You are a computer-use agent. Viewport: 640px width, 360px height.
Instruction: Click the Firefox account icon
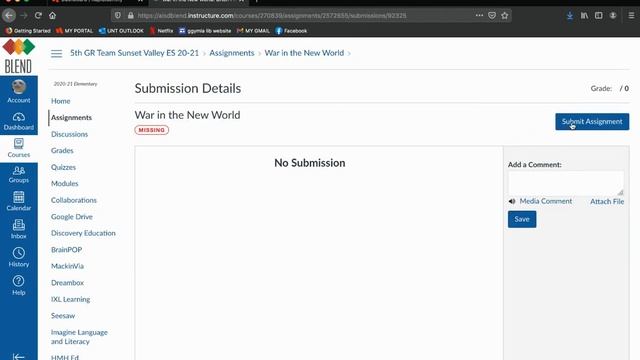pyautogui.click(x=613, y=16)
